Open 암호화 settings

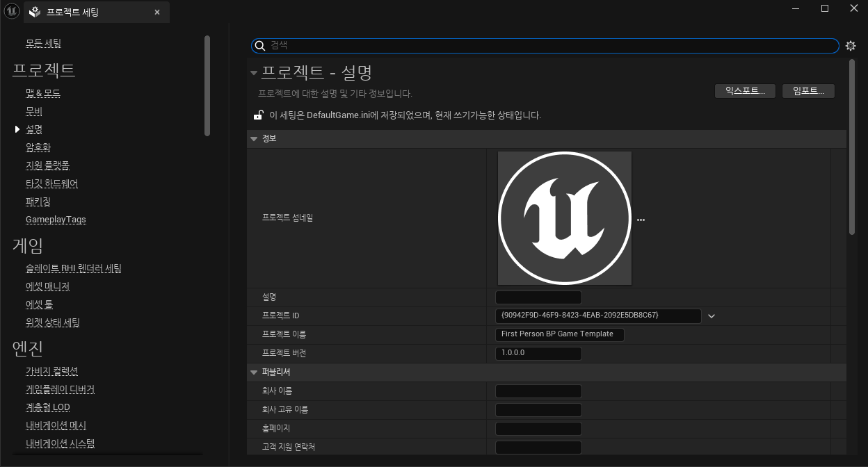(x=38, y=147)
